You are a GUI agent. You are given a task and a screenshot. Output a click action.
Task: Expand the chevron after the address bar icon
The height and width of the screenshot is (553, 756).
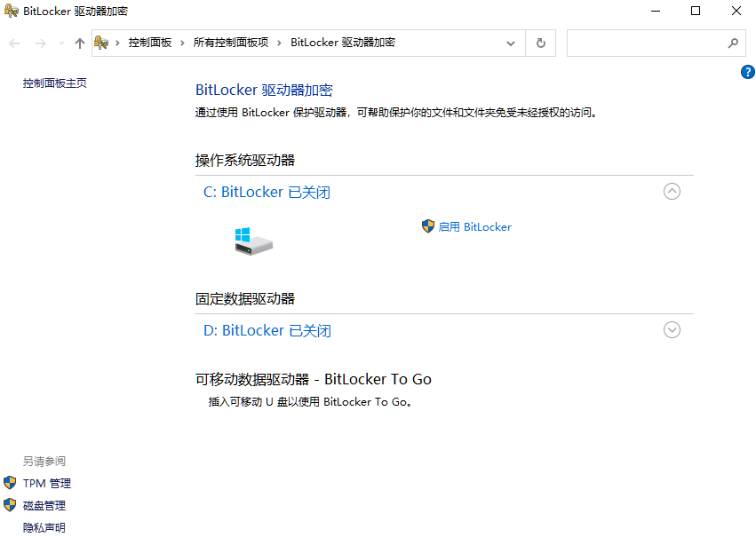[x=117, y=43]
